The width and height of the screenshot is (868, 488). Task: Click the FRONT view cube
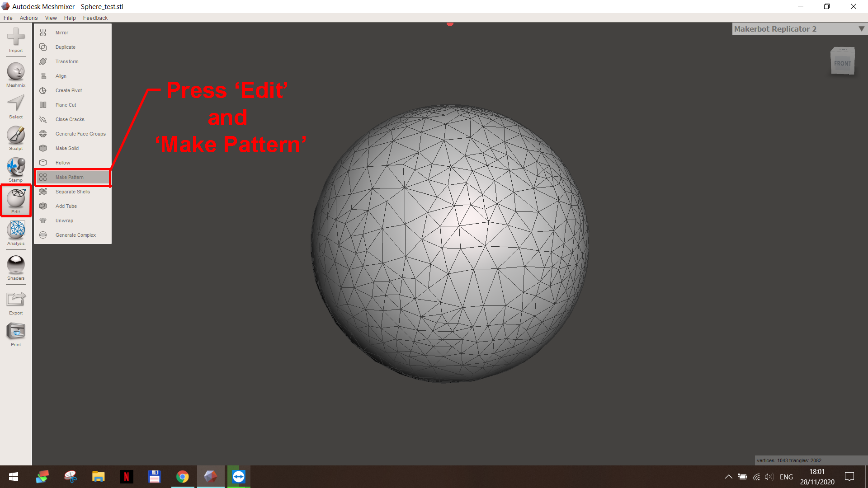(x=842, y=62)
